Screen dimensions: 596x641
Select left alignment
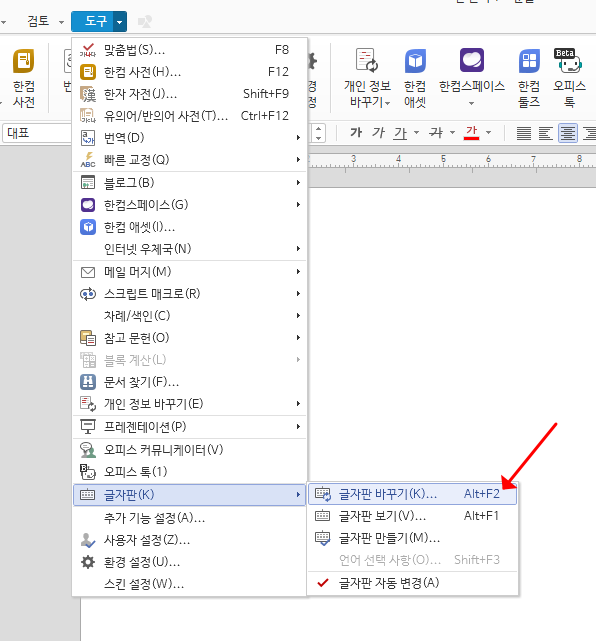pyautogui.click(x=546, y=133)
